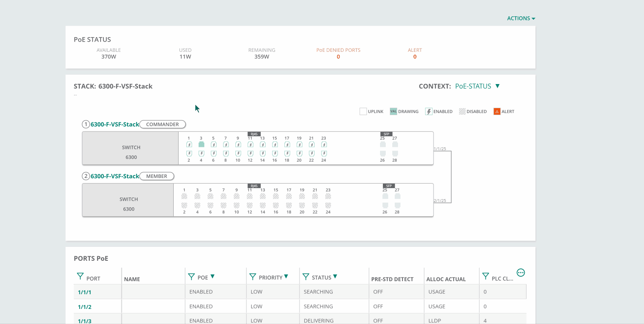Open the ACTIONS dropdown menu
The image size is (644, 324).
pyautogui.click(x=521, y=18)
